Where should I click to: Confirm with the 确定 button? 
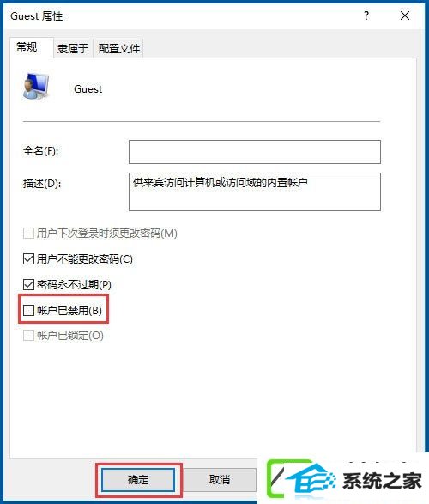[x=138, y=480]
